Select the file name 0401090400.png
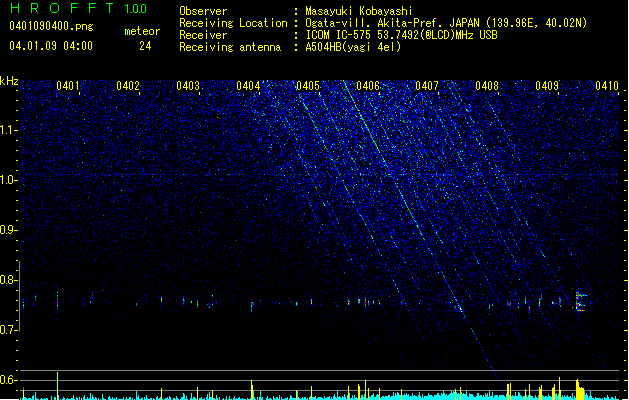629x400 pixels. [51, 26]
